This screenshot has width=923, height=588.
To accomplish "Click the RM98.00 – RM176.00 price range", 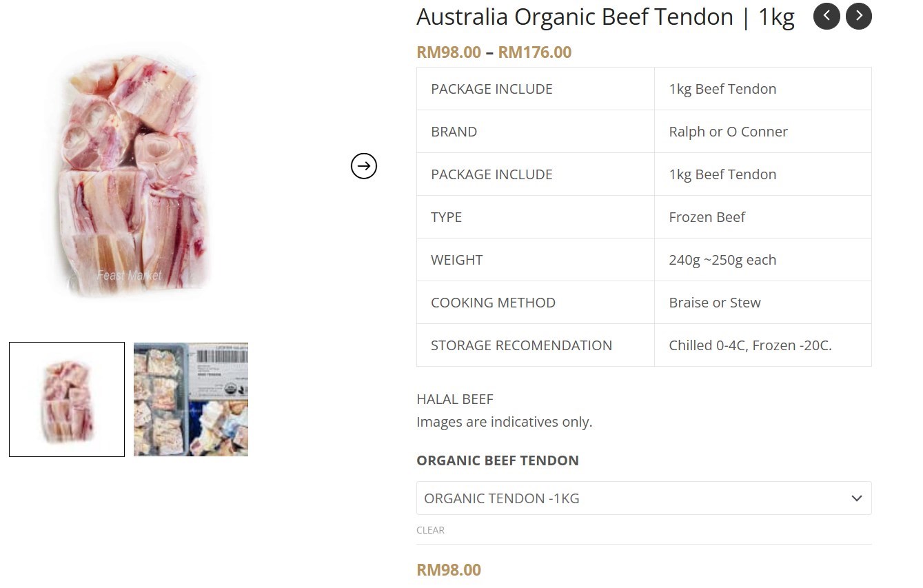I will click(x=494, y=52).
